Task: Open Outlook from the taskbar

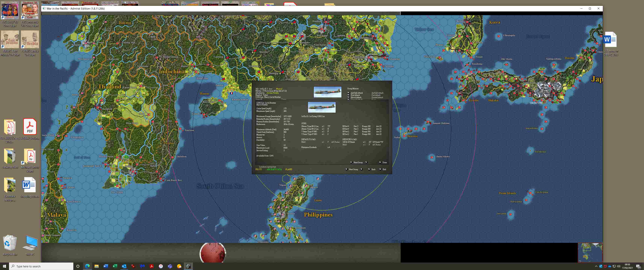Action: coord(124,266)
